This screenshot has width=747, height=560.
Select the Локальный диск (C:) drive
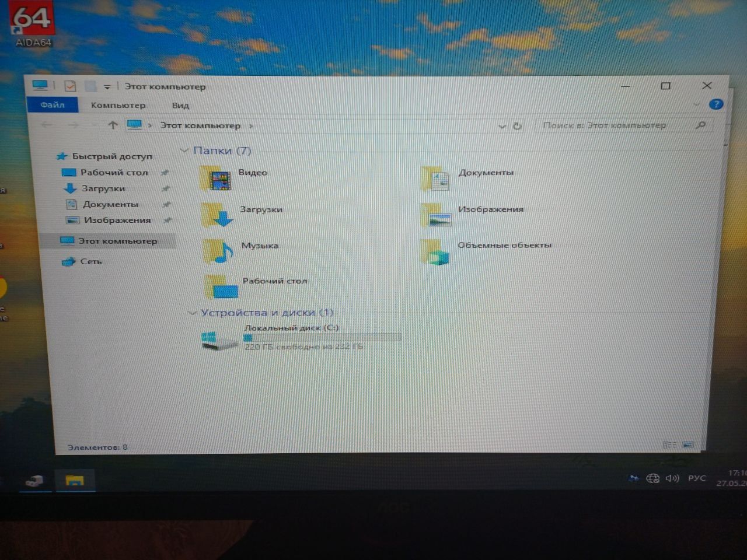301,337
